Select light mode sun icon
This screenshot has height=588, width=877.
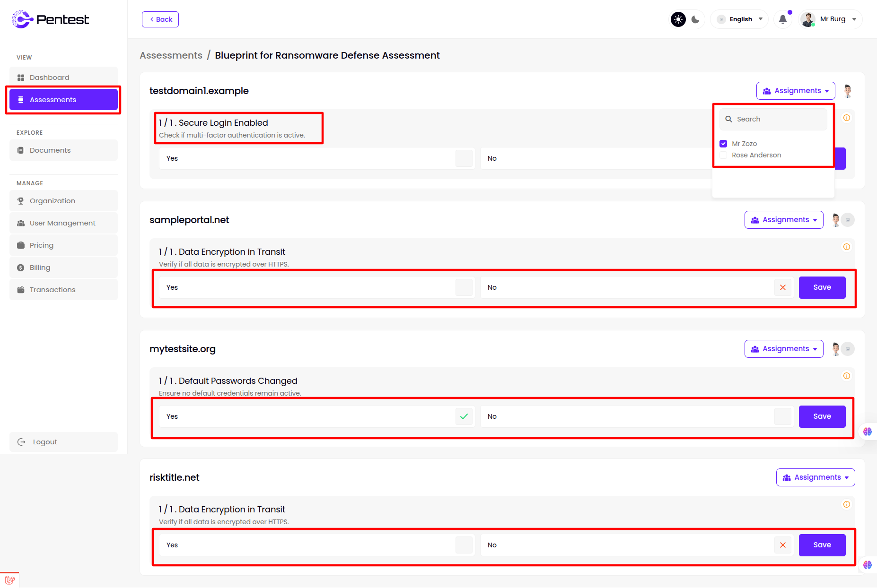click(x=678, y=19)
